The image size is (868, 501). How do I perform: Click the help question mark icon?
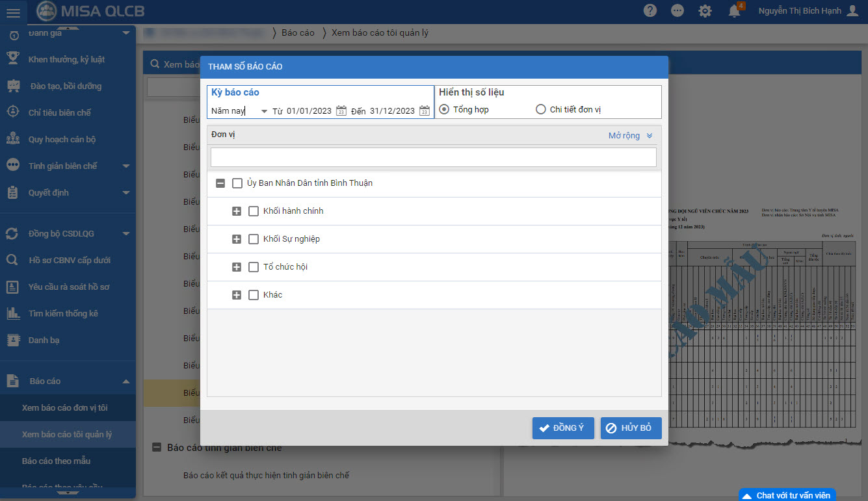coord(650,11)
